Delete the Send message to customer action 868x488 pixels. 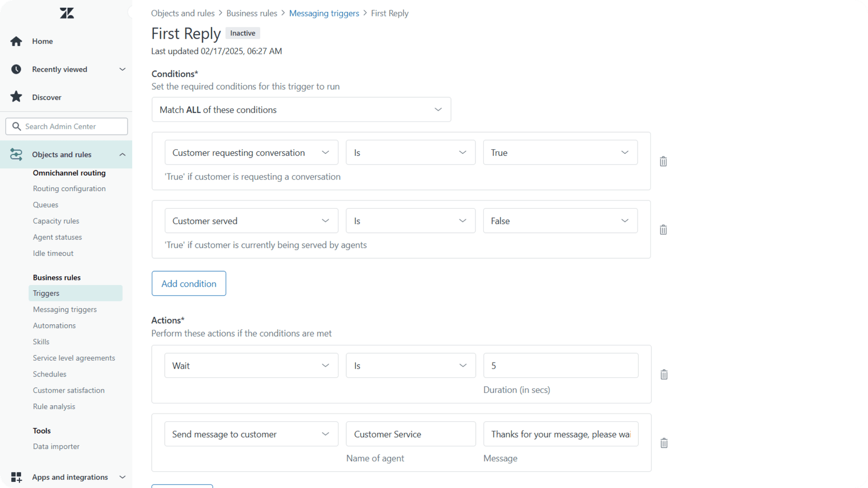click(664, 443)
